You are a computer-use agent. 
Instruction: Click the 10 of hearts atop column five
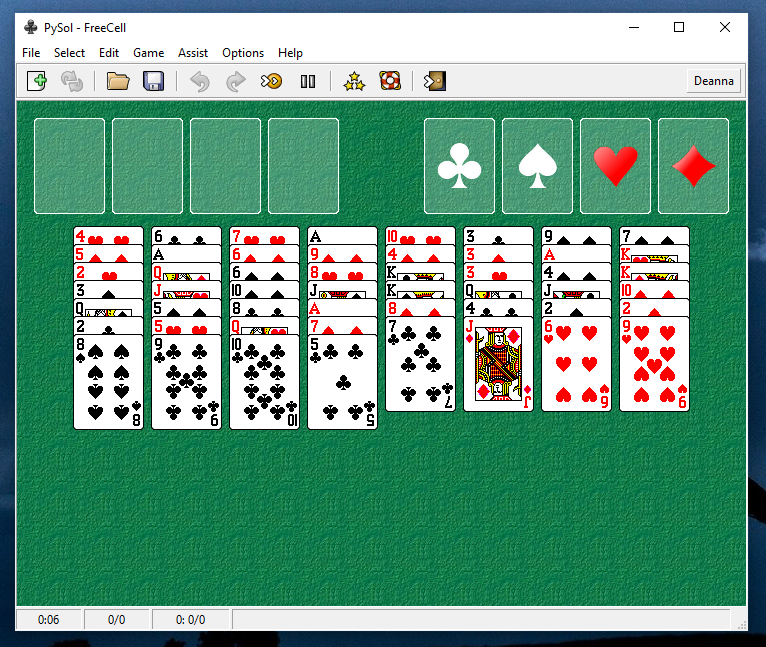[420, 236]
